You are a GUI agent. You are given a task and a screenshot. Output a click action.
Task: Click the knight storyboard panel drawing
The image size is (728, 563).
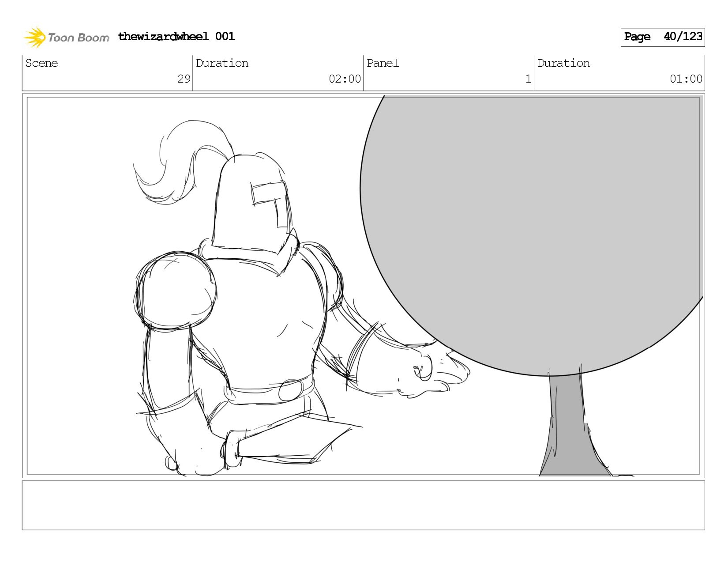coord(364,286)
